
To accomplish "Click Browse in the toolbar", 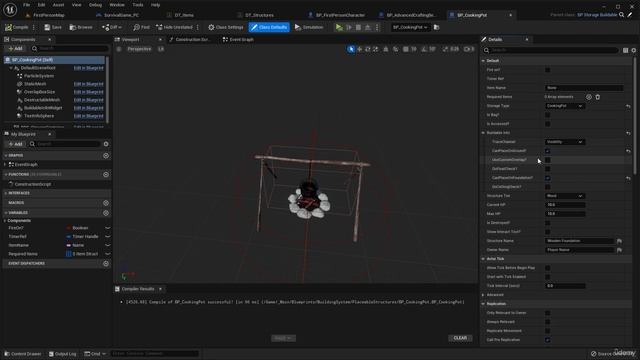I will click(81, 27).
